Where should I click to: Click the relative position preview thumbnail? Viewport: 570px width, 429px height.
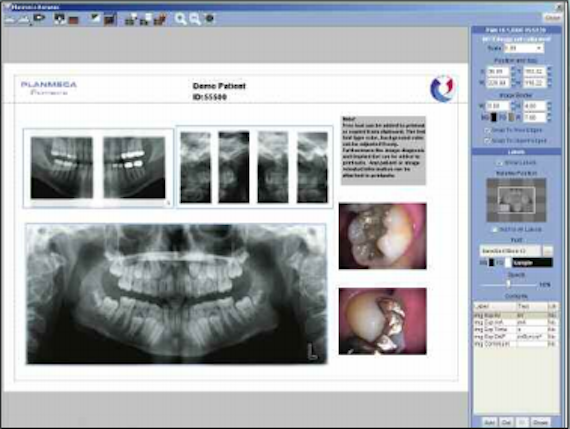point(516,200)
